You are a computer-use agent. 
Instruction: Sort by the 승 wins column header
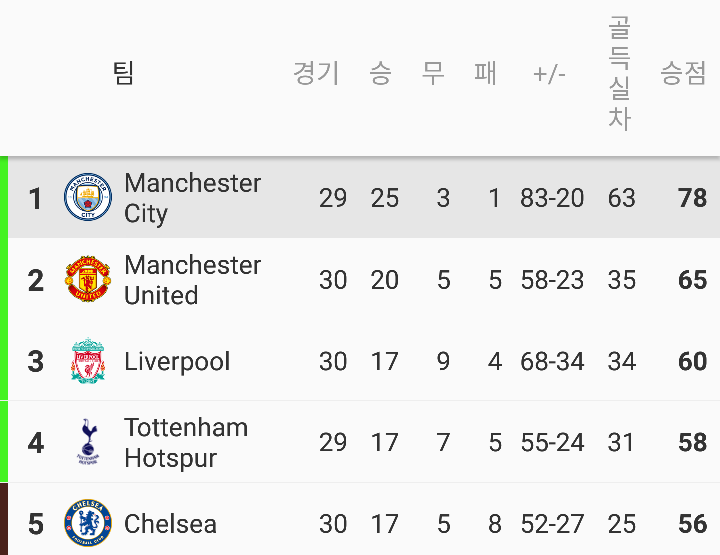[x=380, y=73]
